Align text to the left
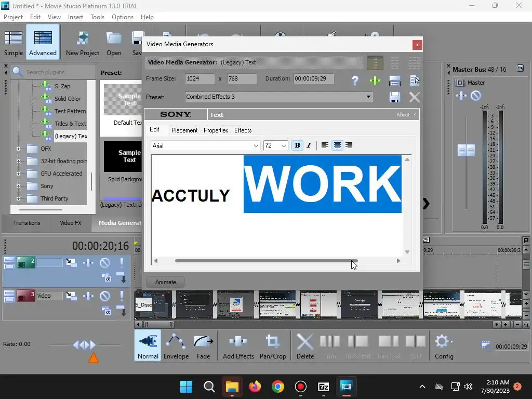This screenshot has height=399, width=532. 325,145
